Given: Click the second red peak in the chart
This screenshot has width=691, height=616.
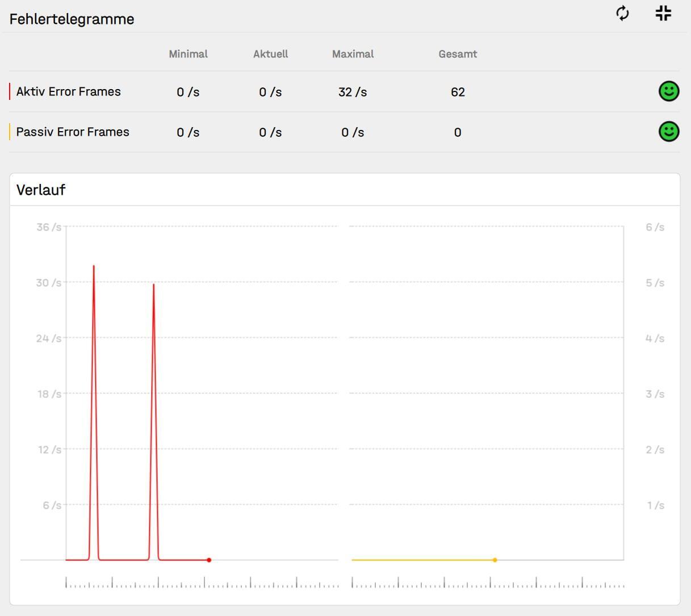Looking at the screenshot, I should [x=153, y=286].
